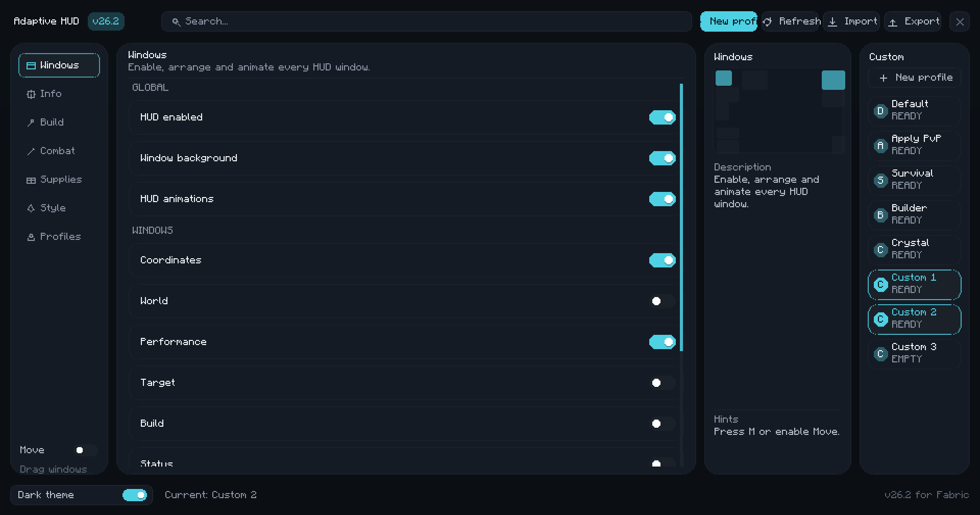Click the Export upload arrow icon

coord(893,22)
